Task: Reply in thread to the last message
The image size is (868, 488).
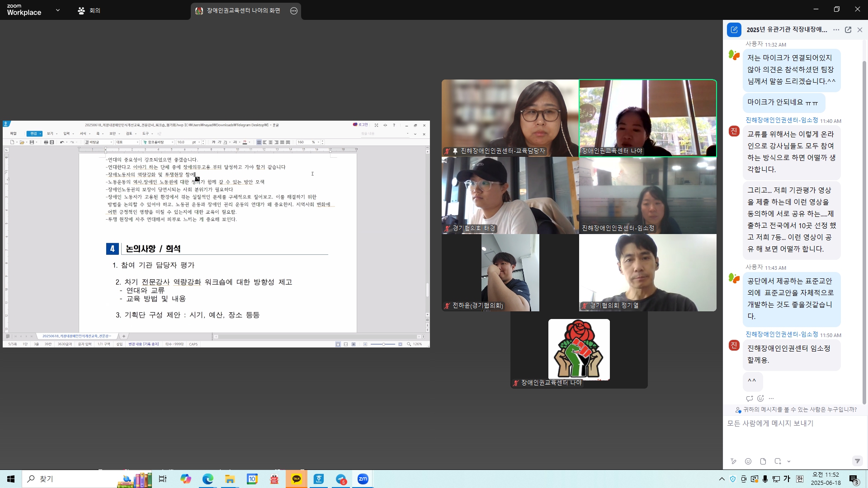Action: 749,399
